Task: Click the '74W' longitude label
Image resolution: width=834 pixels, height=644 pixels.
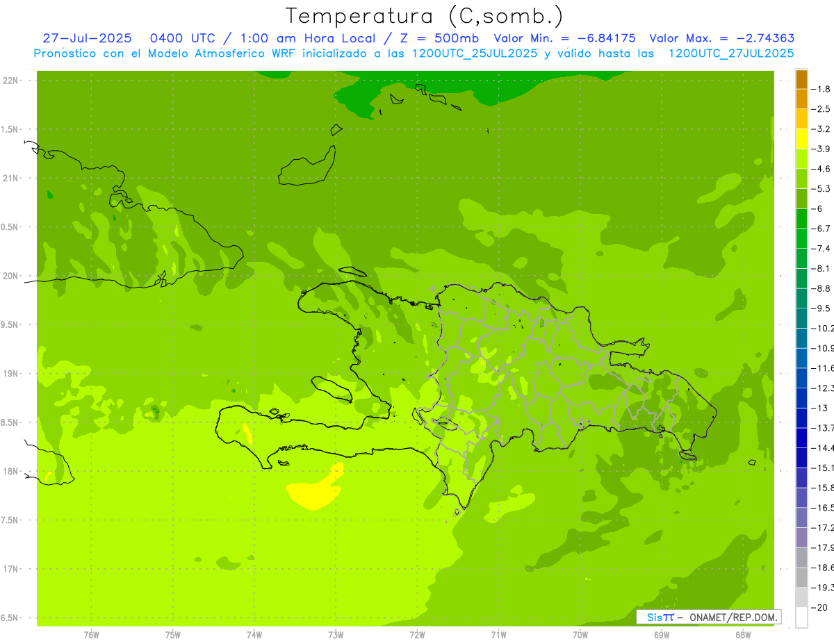Action: click(254, 635)
